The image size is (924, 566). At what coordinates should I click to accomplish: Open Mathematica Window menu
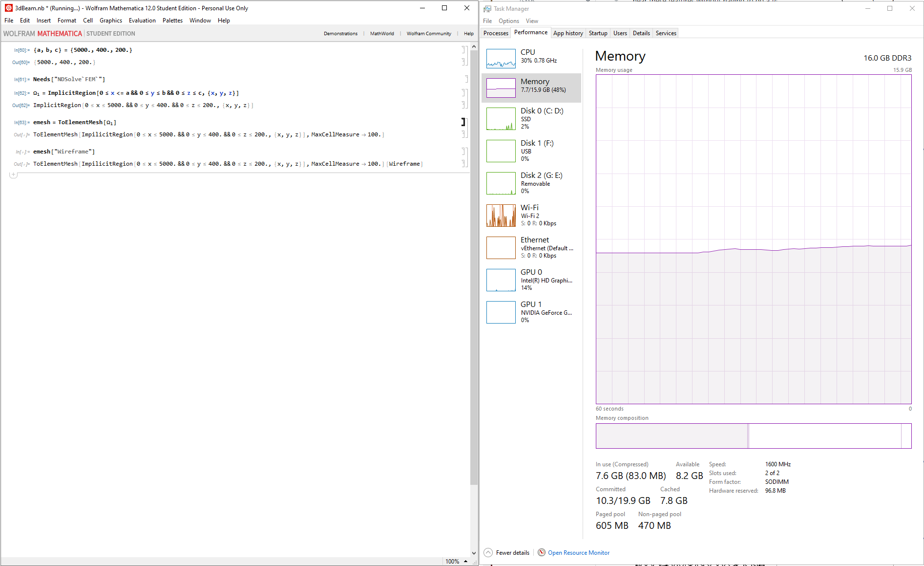[x=200, y=21]
